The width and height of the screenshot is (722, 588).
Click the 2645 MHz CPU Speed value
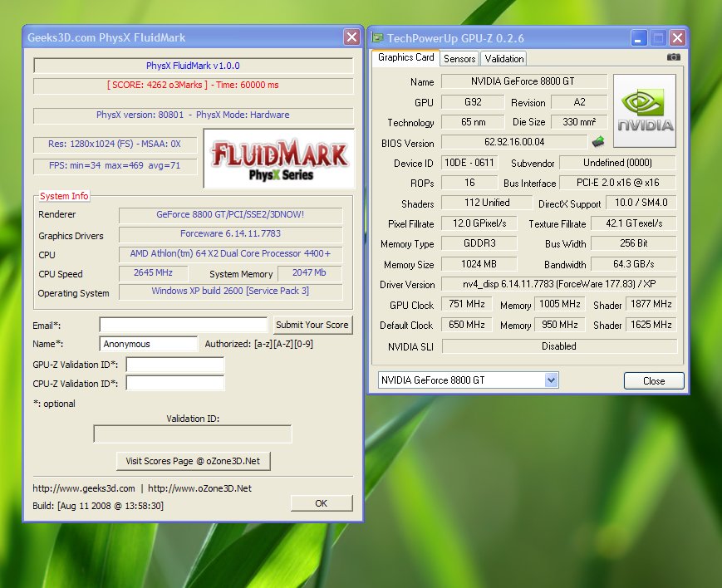click(154, 273)
